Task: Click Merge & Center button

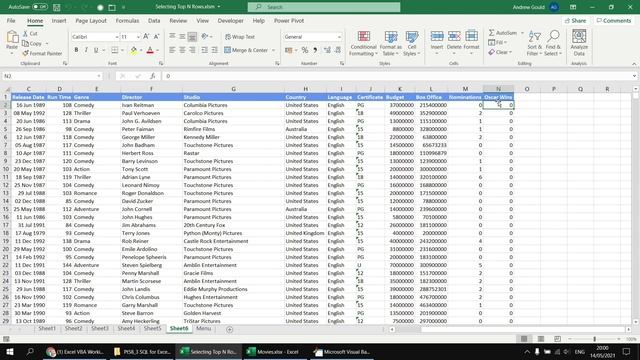Action: click(x=246, y=50)
